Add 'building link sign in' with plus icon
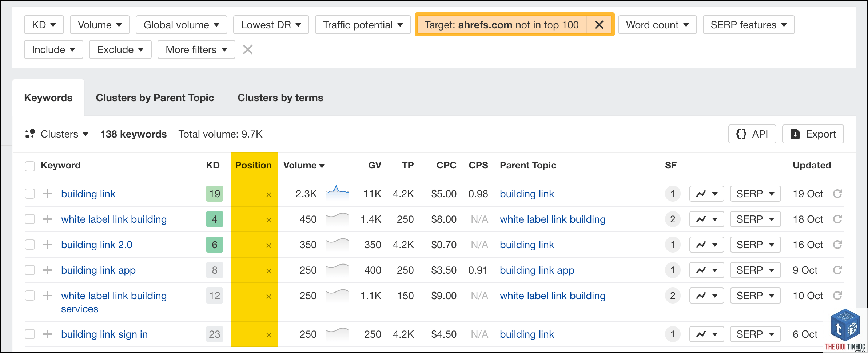This screenshot has height=353, width=868. pyautogui.click(x=47, y=334)
